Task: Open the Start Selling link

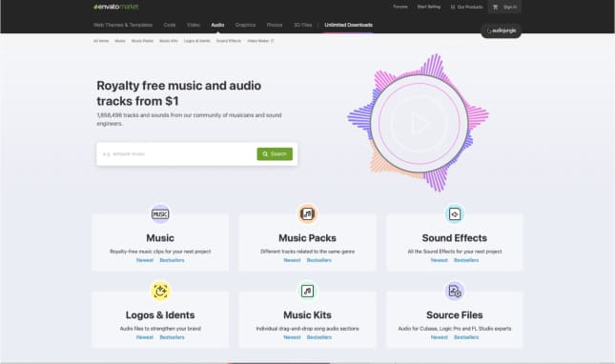Action: 429,7
